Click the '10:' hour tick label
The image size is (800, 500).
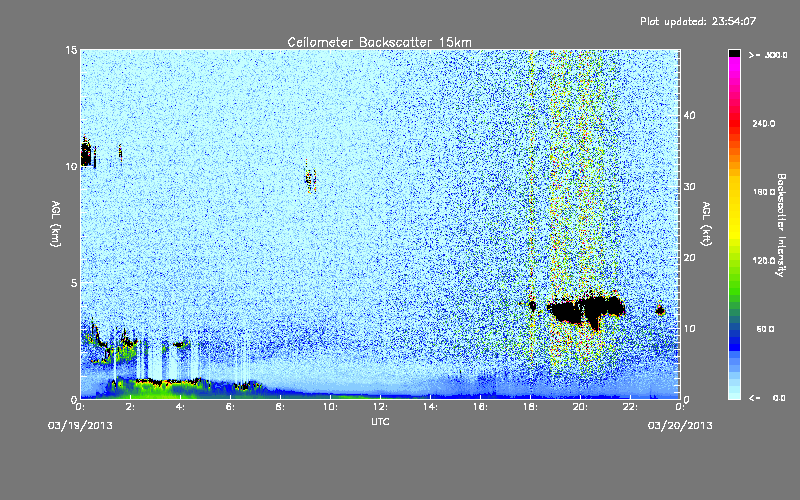(x=331, y=407)
